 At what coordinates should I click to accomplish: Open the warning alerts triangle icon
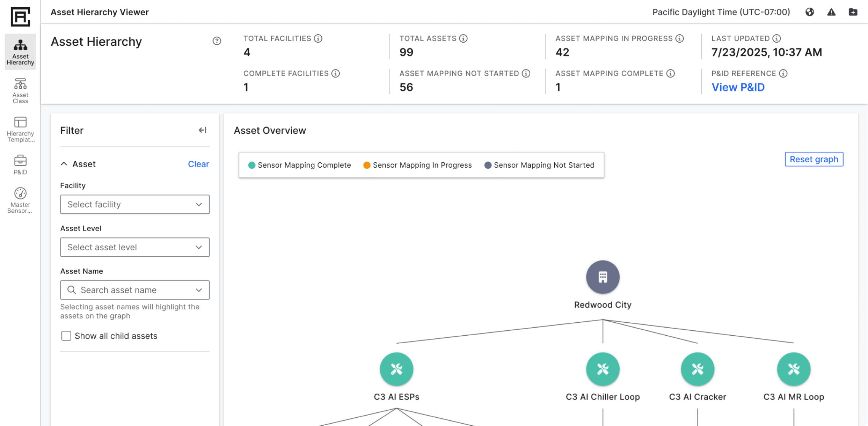(831, 12)
